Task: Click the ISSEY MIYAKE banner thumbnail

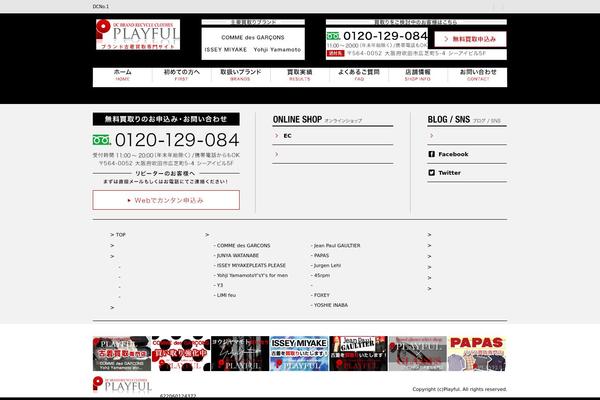Action: pos(299,354)
